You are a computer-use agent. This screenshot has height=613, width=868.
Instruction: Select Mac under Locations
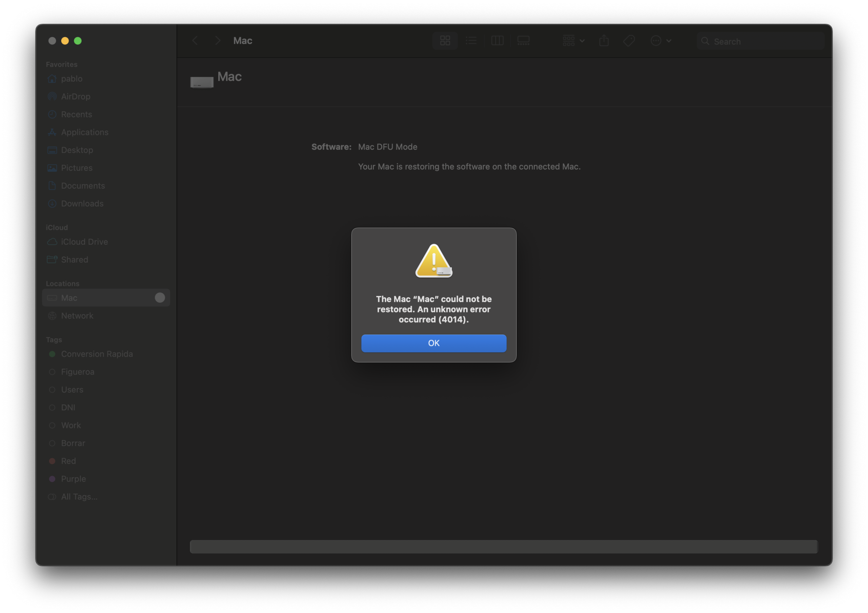pyautogui.click(x=69, y=298)
